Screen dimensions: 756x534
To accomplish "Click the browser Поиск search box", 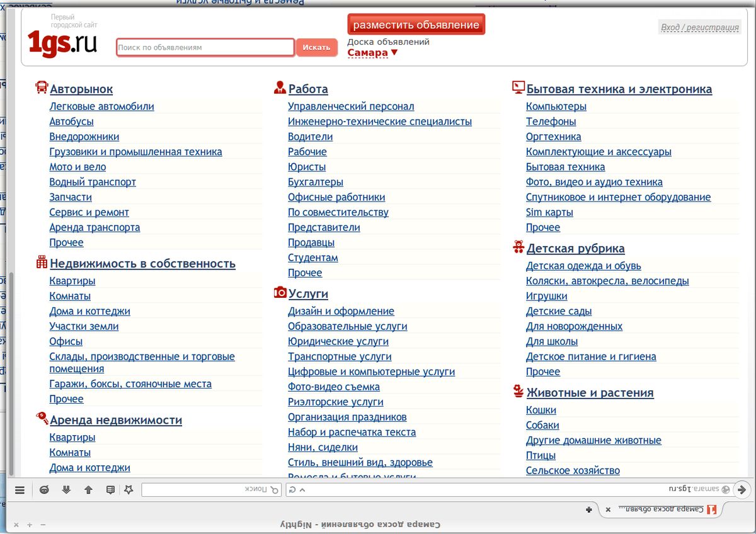I will 212,489.
